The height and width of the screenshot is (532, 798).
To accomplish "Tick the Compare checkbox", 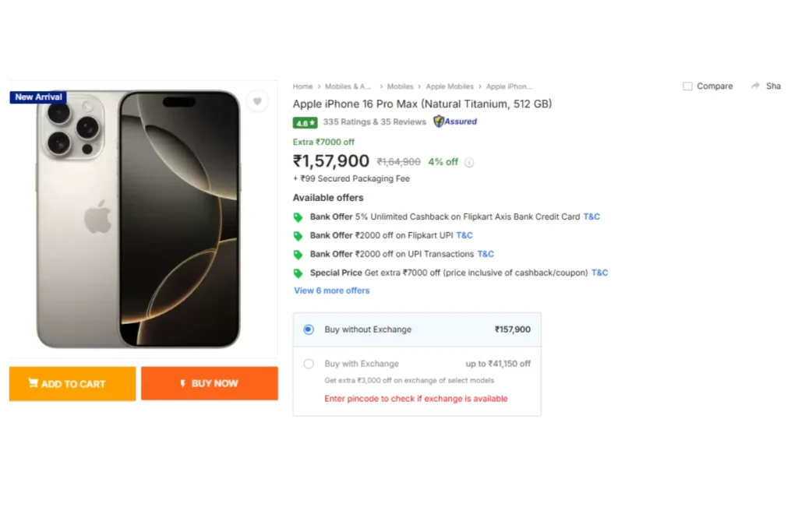I will [687, 86].
